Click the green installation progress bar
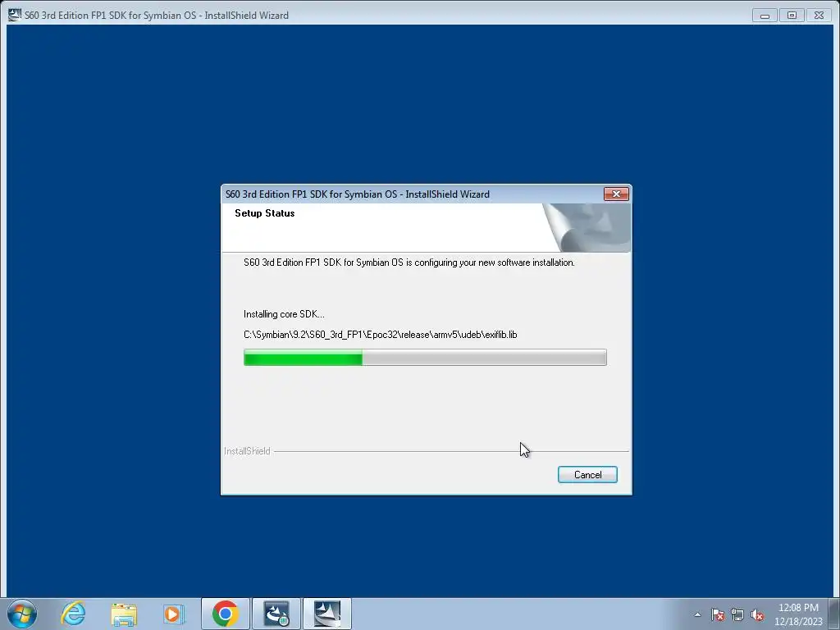The image size is (840, 630). click(425, 358)
